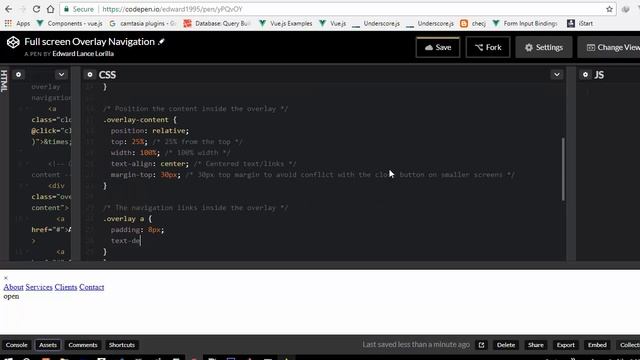Expand CSS panel dropdown chevron
640x360 pixels.
tap(557, 75)
